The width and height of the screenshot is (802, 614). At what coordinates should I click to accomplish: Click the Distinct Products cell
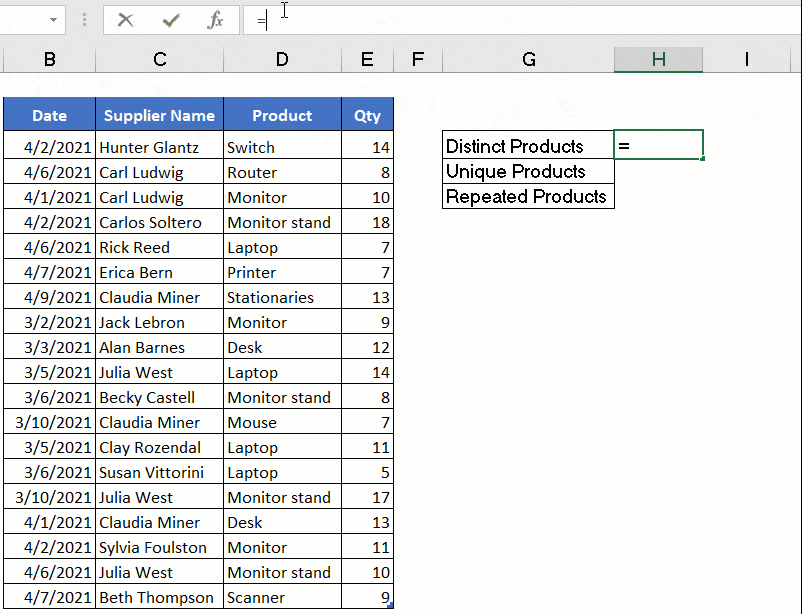pyautogui.click(x=528, y=146)
